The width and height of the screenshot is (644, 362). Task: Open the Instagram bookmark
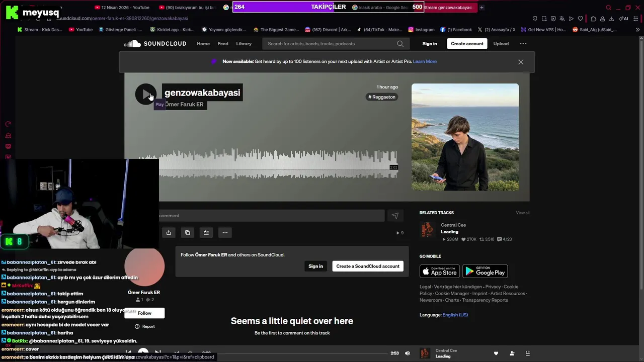pos(421,30)
